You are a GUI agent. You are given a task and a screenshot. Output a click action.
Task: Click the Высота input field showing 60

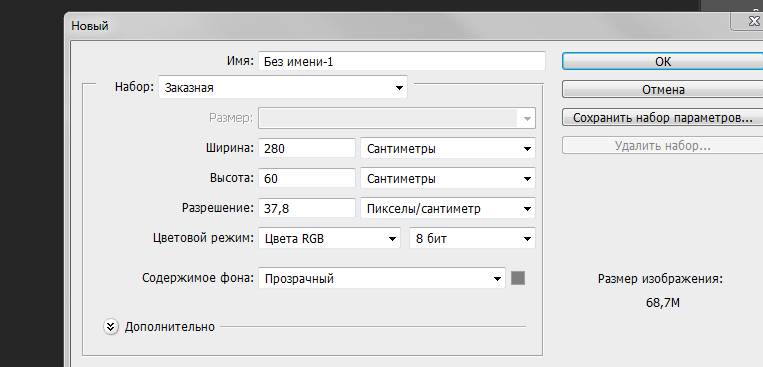(307, 179)
